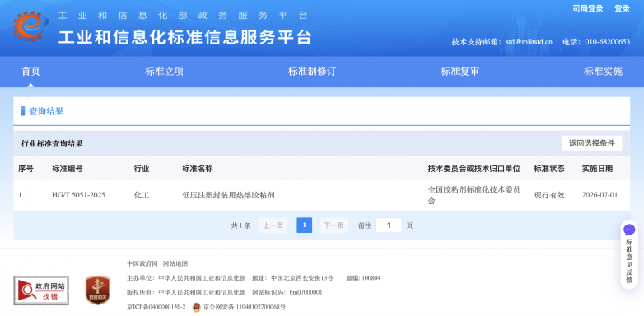Click the police shield icon beside 京公网安备
The image size is (644, 316).
[197, 307]
